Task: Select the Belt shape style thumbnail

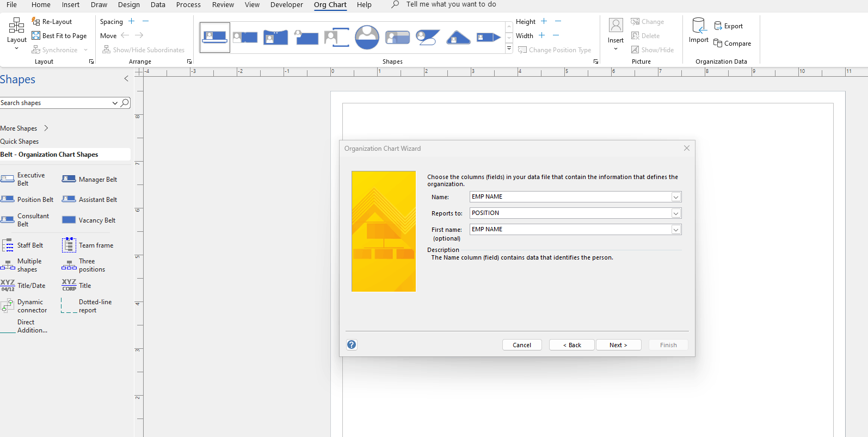Action: pyautogui.click(x=215, y=37)
